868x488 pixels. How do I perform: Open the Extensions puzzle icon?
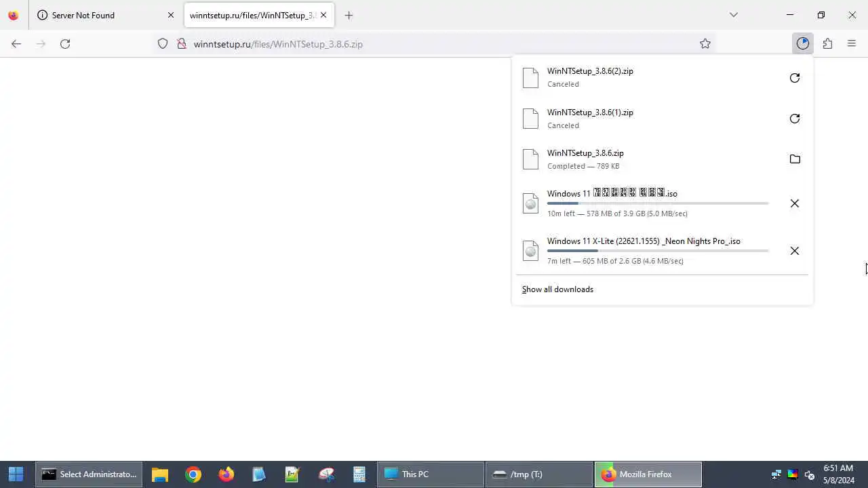827,43
